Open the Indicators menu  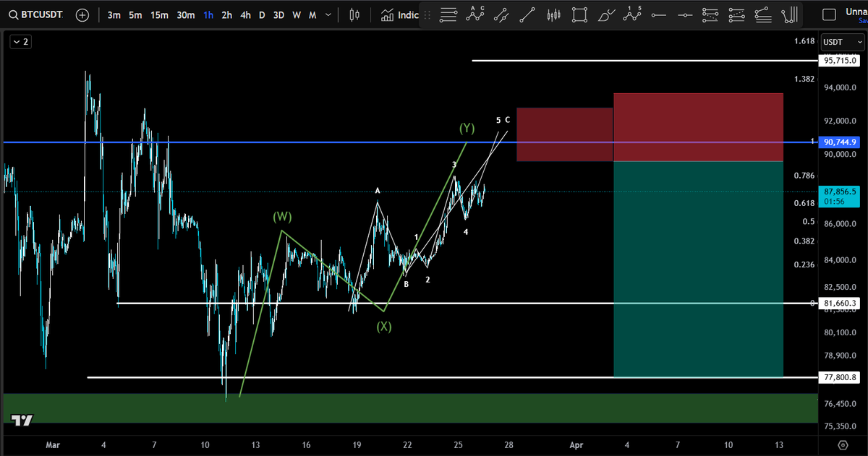(x=399, y=14)
